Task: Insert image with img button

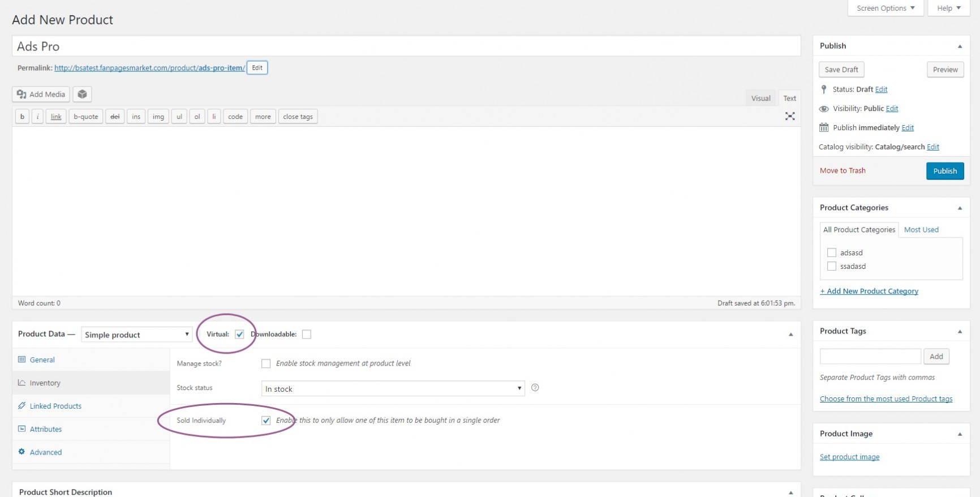Action: (x=158, y=117)
